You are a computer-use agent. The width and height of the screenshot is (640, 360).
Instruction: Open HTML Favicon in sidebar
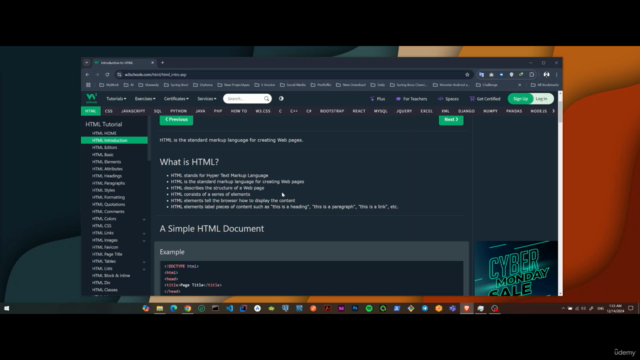click(x=105, y=247)
